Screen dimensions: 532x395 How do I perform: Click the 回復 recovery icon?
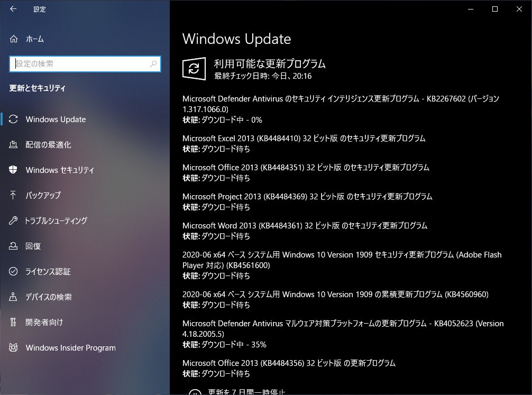(13, 246)
